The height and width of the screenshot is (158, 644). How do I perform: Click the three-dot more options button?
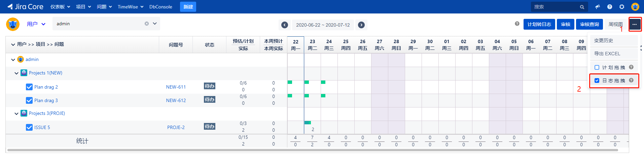(x=635, y=25)
